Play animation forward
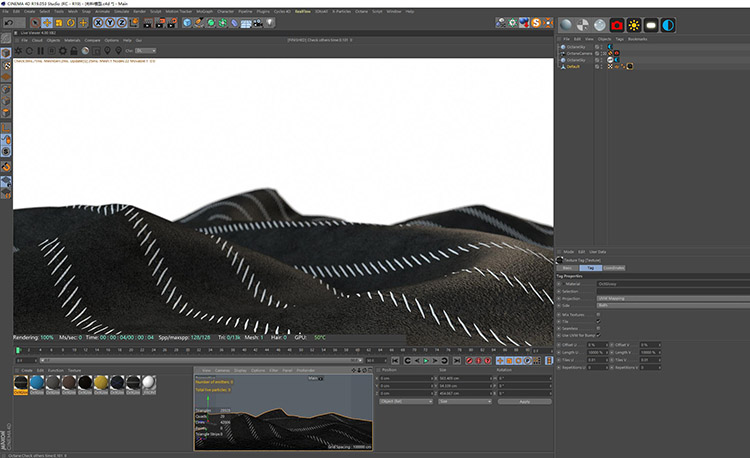Screen dimensions: 750x458 [x=426, y=360]
